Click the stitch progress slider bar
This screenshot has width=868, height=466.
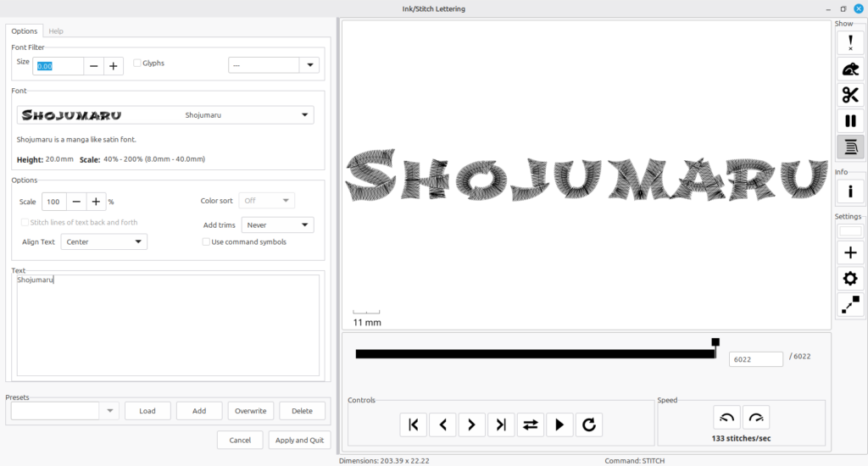(x=534, y=353)
